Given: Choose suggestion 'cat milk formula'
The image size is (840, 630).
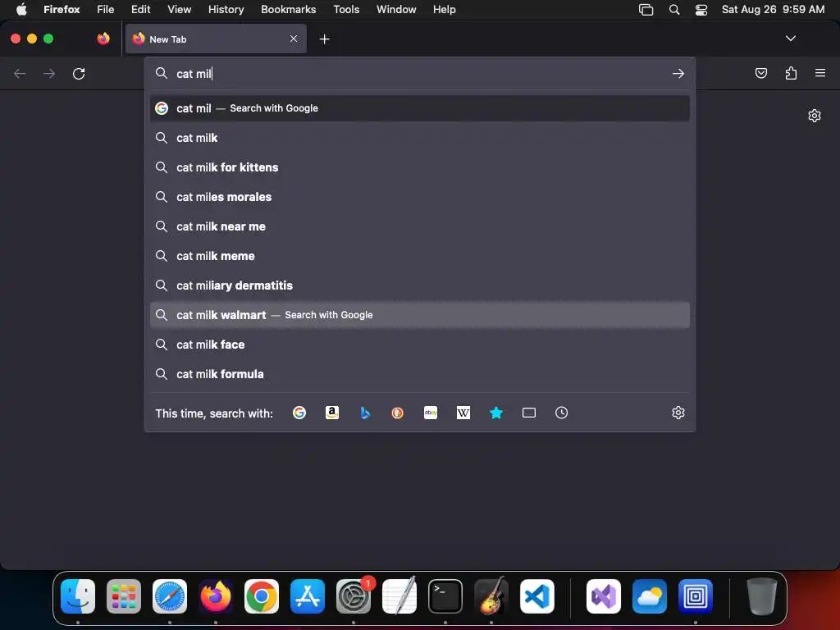Looking at the screenshot, I should pos(420,374).
